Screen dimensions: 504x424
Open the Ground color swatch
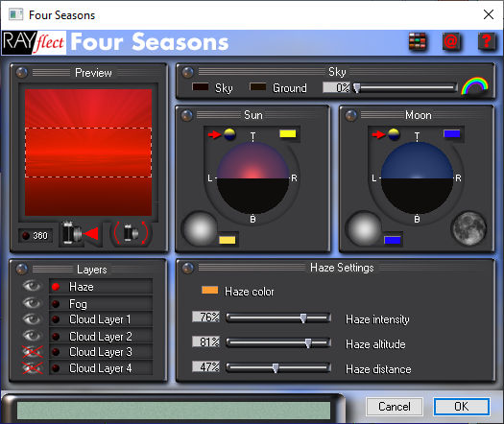pos(258,86)
